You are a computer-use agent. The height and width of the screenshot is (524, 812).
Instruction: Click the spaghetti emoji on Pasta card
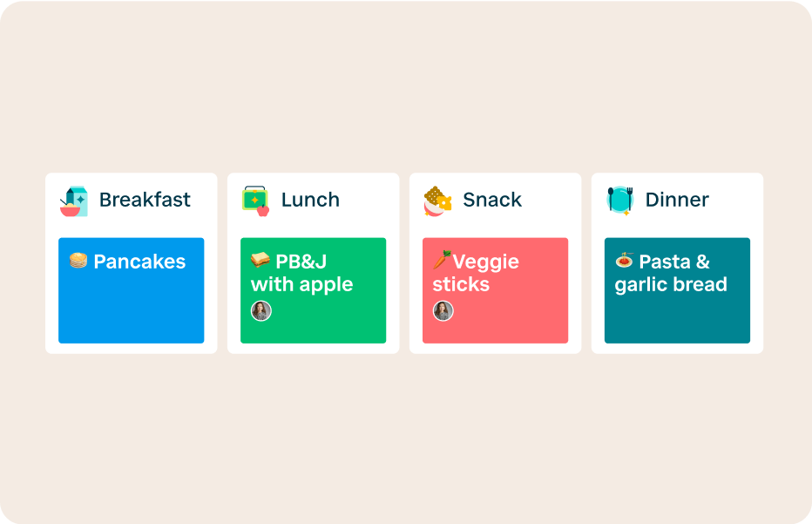(624, 261)
